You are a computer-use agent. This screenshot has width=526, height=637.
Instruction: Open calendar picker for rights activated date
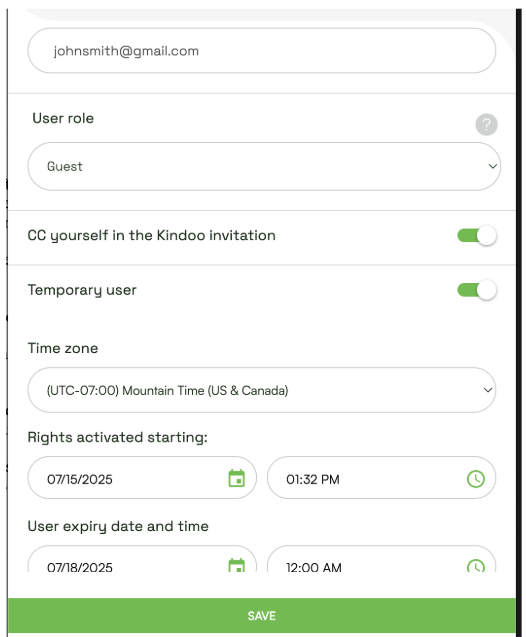(236, 478)
